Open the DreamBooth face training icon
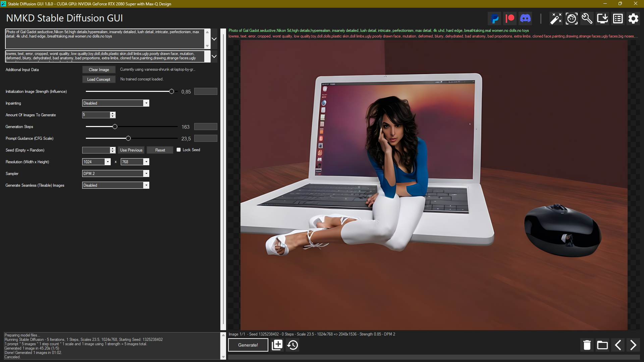 click(x=572, y=18)
